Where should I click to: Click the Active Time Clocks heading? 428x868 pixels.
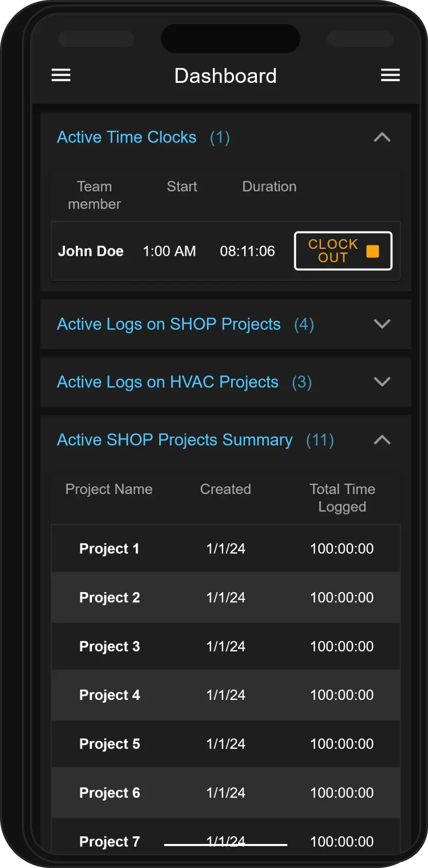click(127, 137)
